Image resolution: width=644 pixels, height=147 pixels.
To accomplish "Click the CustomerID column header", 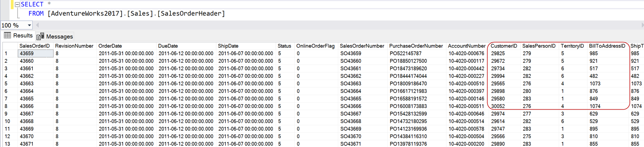I will point(504,46).
